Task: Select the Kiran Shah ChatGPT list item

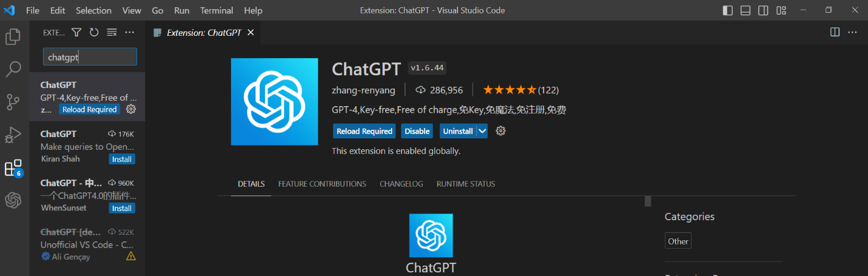Action: 87,146
